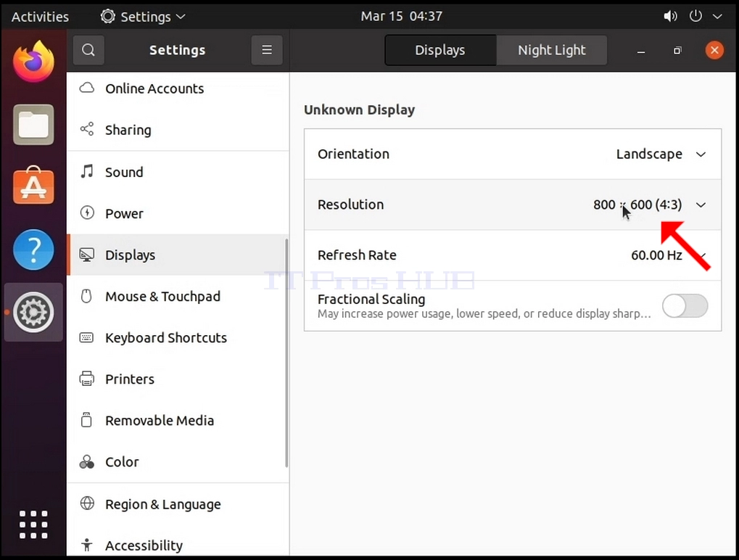739x560 pixels.
Task: Switch to the Displays tab
Action: tap(440, 50)
